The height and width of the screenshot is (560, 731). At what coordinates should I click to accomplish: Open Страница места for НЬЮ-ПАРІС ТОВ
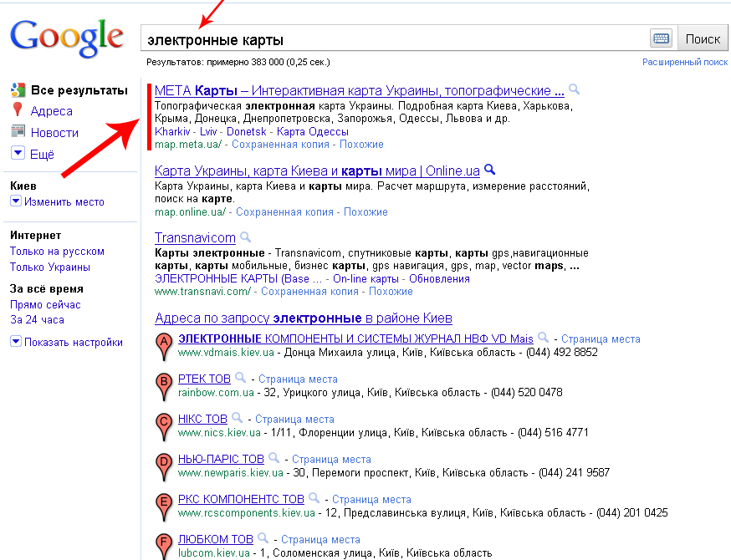click(x=331, y=460)
